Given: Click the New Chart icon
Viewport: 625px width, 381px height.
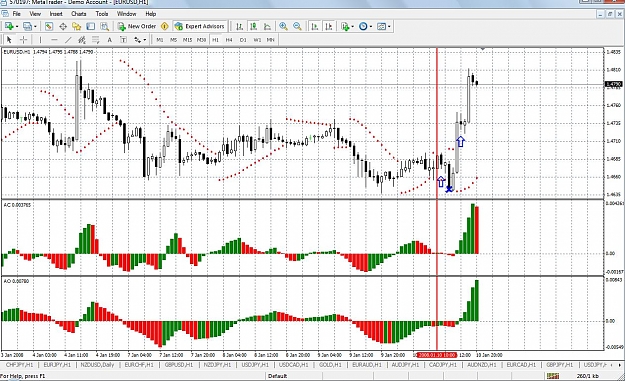Looking at the screenshot, I should (9, 26).
